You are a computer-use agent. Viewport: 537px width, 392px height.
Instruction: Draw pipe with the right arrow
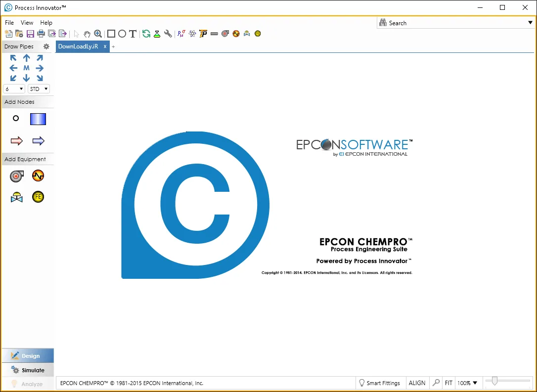(x=40, y=68)
